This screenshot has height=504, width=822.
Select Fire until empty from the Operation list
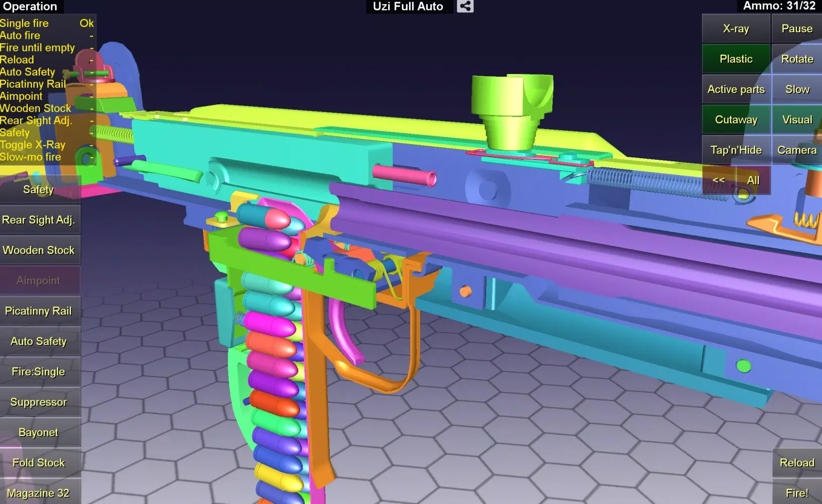[x=38, y=47]
